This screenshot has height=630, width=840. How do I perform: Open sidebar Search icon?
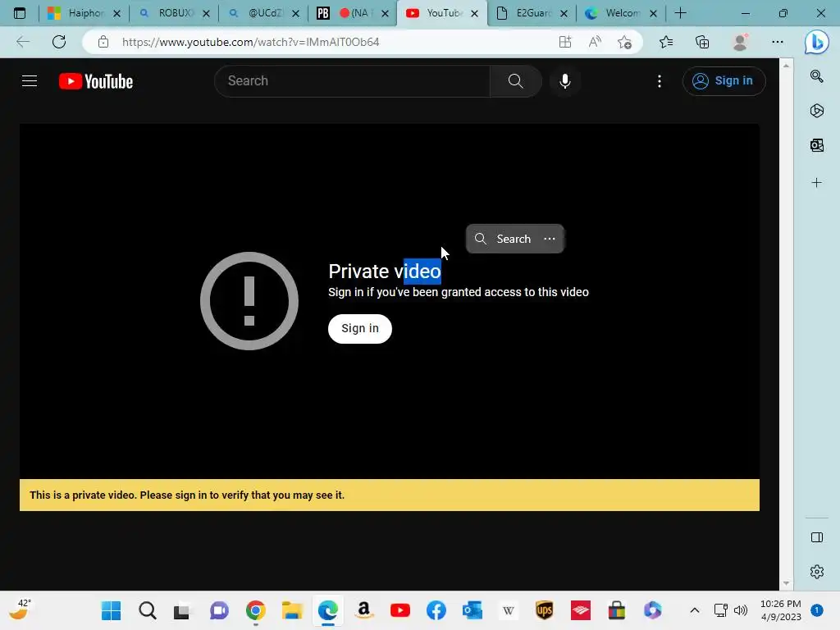pyautogui.click(x=816, y=76)
